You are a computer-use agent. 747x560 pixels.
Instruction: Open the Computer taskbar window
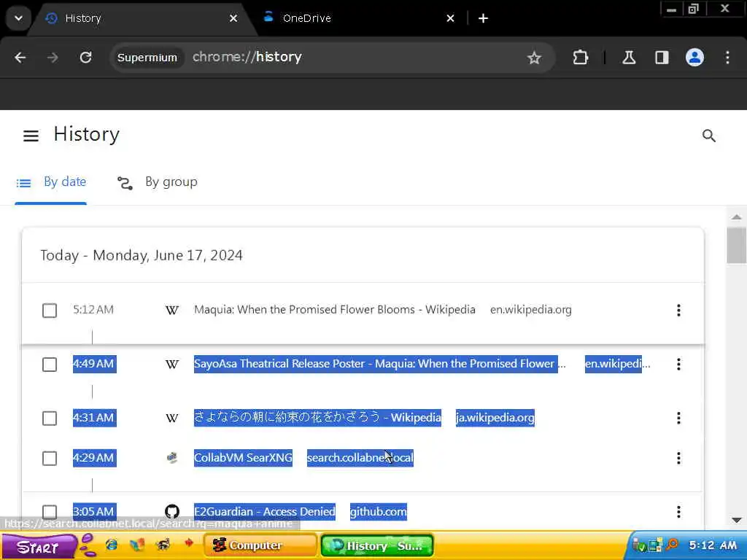[260, 545]
